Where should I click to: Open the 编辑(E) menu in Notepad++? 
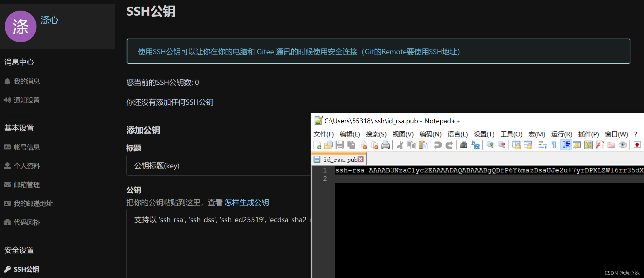pyautogui.click(x=350, y=134)
